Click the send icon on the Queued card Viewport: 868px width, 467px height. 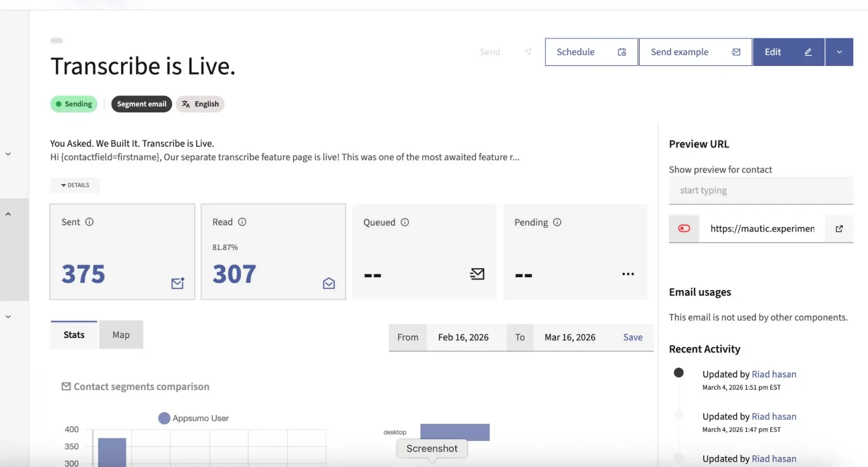477,274
